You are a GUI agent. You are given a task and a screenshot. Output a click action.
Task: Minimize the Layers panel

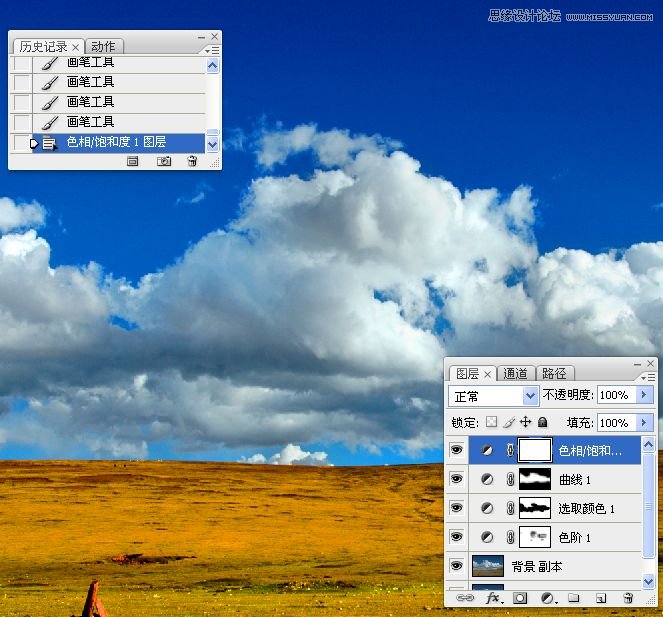pyautogui.click(x=637, y=364)
